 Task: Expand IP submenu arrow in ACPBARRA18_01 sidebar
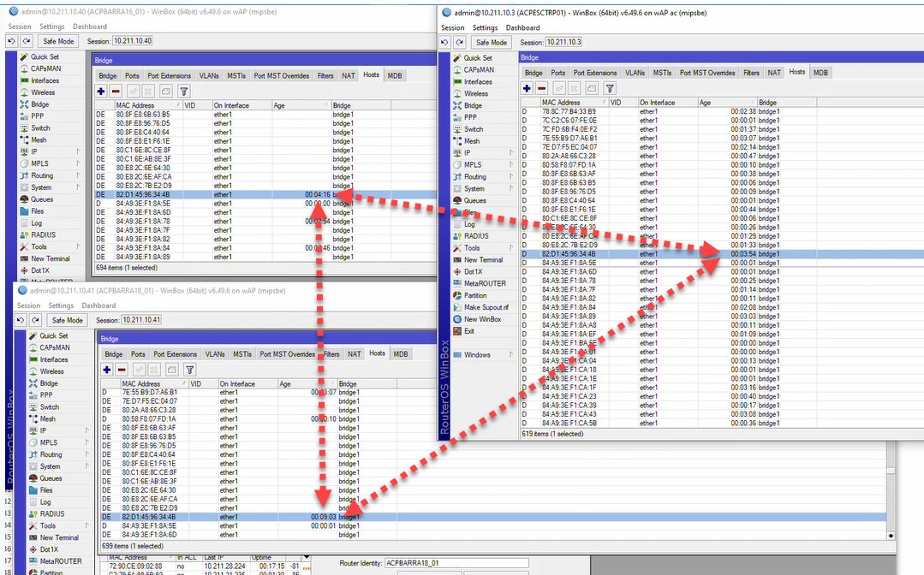[87, 430]
